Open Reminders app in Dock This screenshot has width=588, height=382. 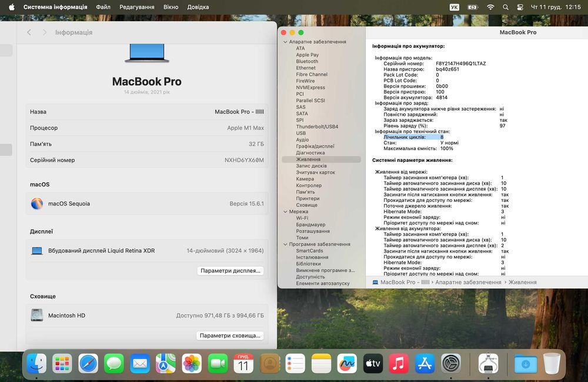pos(295,363)
